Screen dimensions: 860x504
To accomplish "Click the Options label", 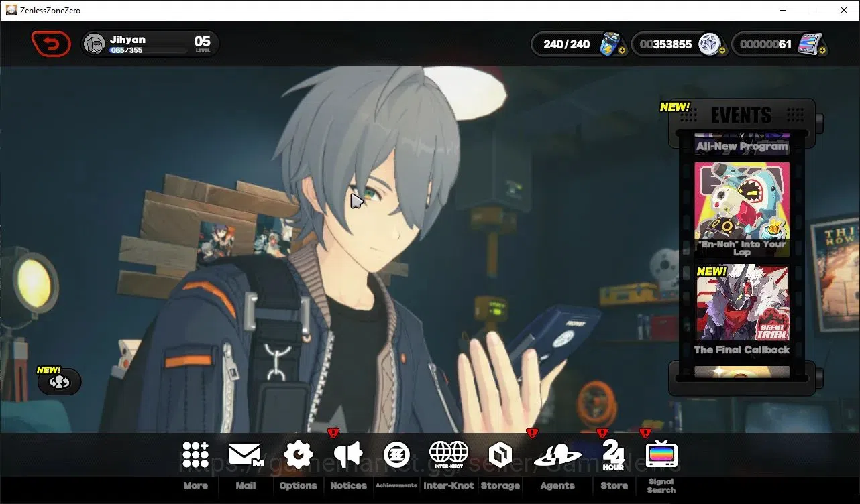I will (298, 485).
